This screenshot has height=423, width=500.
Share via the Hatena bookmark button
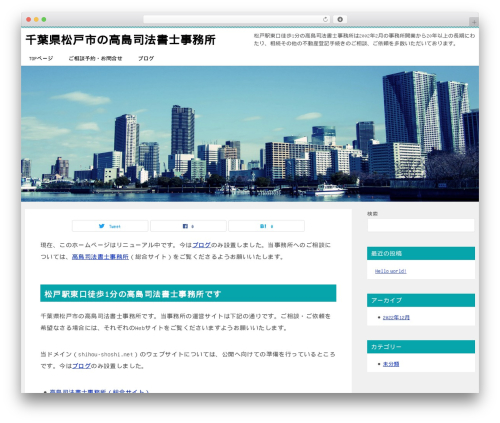(x=266, y=226)
